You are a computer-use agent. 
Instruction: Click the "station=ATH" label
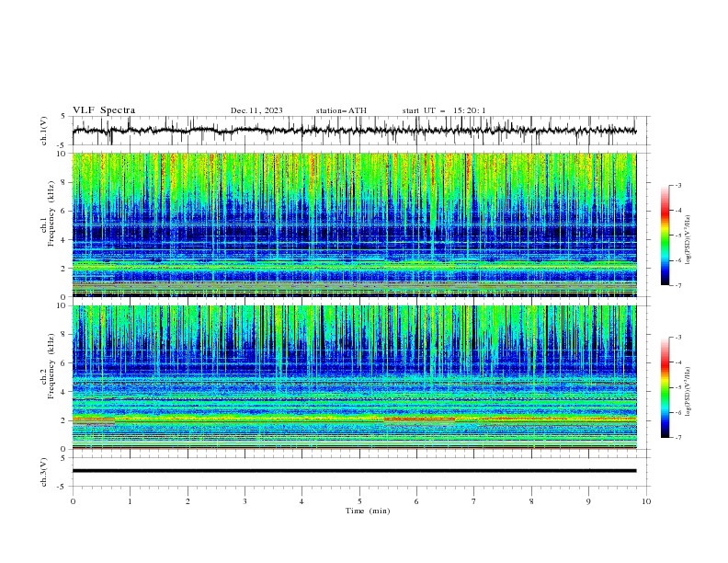point(341,110)
